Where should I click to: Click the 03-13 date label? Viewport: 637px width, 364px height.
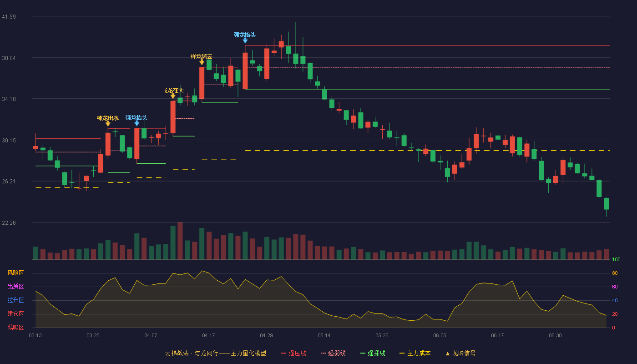(x=35, y=335)
